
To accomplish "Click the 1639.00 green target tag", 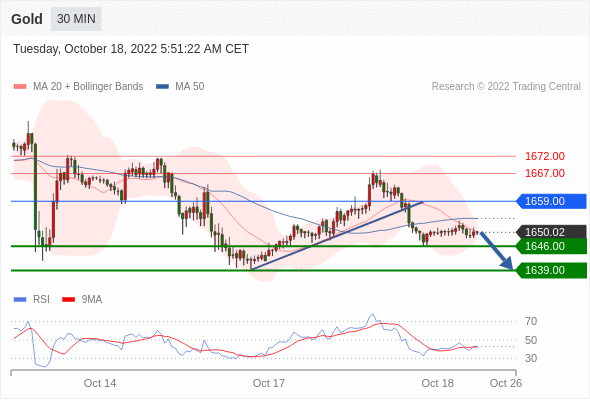I will coord(551,270).
